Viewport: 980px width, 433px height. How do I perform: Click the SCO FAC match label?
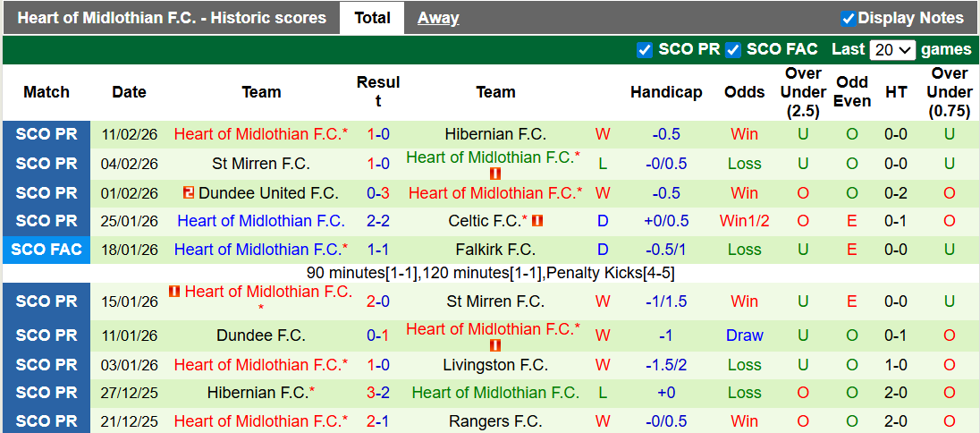coord(46,250)
